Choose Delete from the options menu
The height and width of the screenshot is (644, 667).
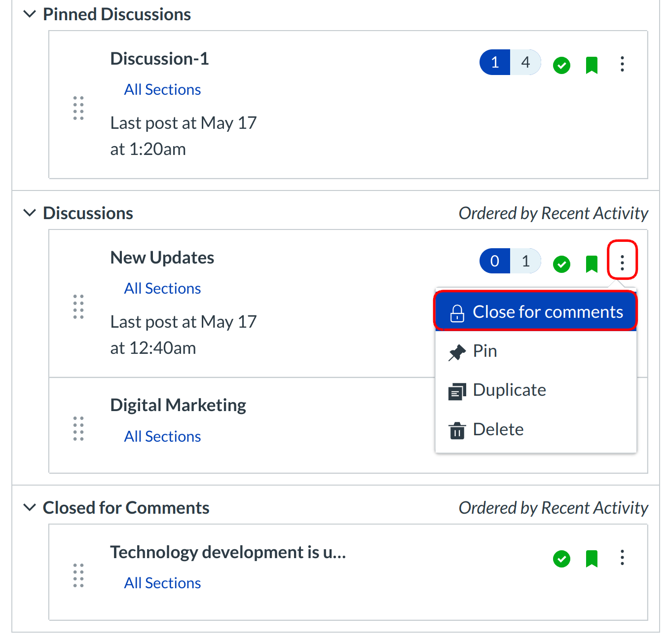coord(498,430)
